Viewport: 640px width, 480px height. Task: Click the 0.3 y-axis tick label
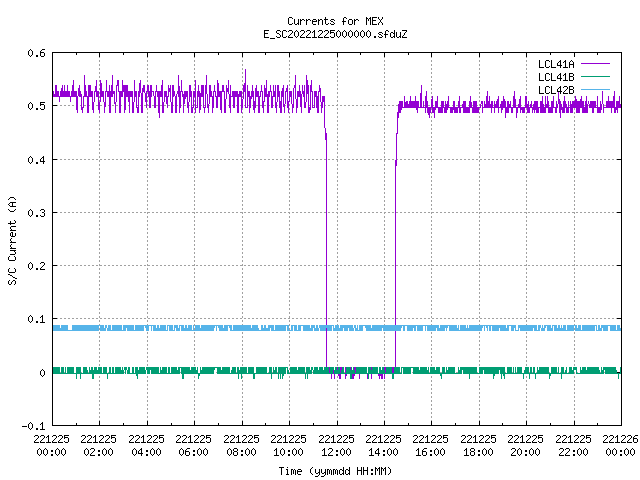click(x=36, y=213)
